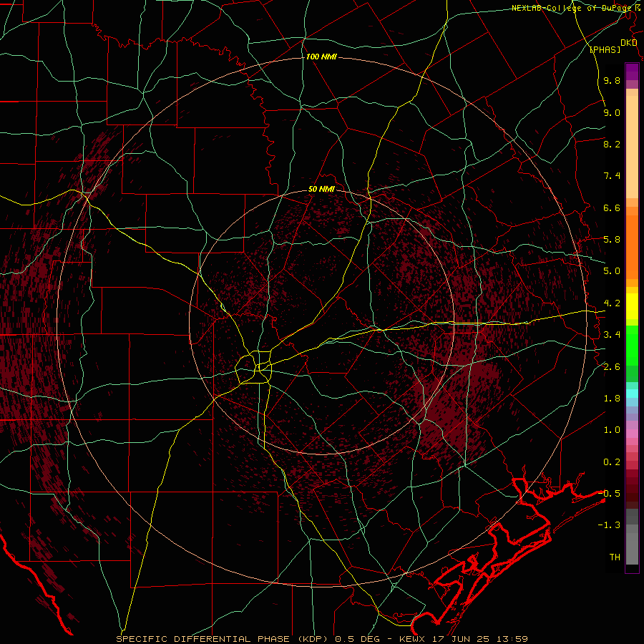Click the 4.2 value on the color scale
The height and width of the screenshot is (644, 644).
point(612,303)
